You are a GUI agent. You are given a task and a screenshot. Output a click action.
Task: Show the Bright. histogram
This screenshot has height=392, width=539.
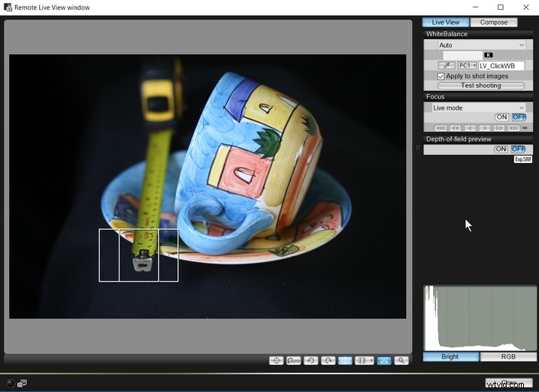(450, 357)
